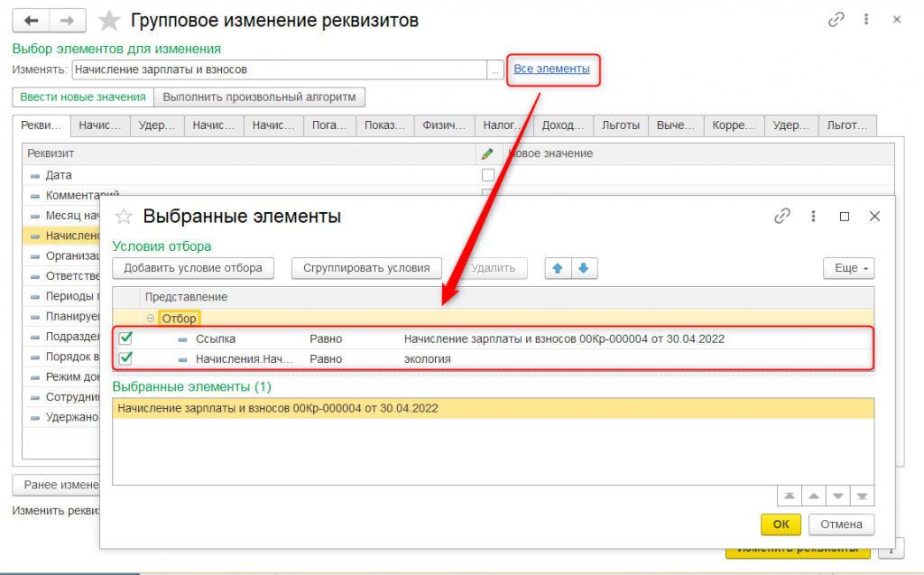Click the back navigation arrow
This screenshot has width=924, height=575.
click(32, 20)
